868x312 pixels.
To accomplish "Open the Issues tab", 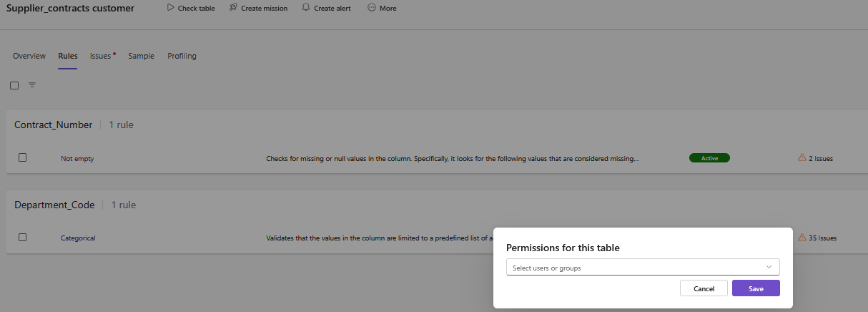I will click(x=101, y=56).
